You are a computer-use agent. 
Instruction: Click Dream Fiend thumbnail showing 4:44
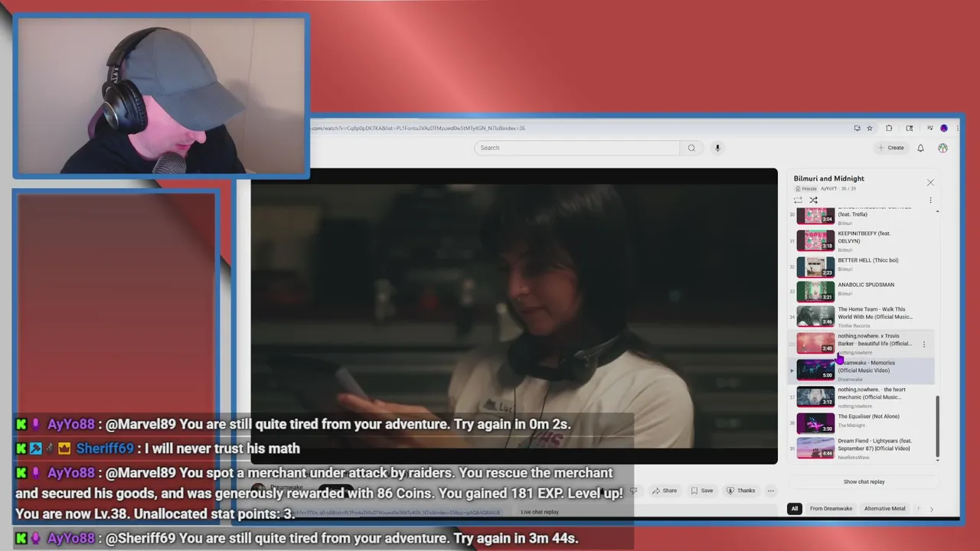[815, 448]
